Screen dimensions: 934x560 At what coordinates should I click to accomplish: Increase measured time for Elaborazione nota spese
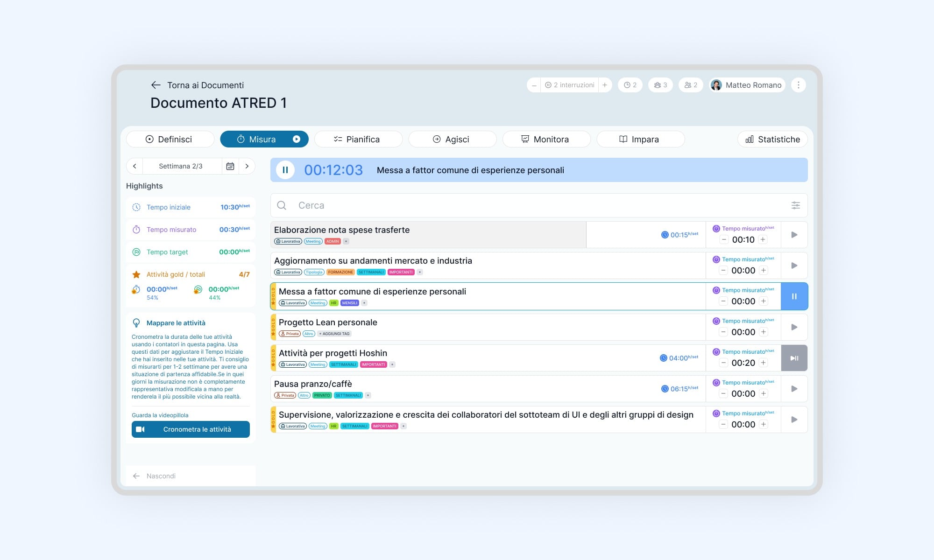763,239
